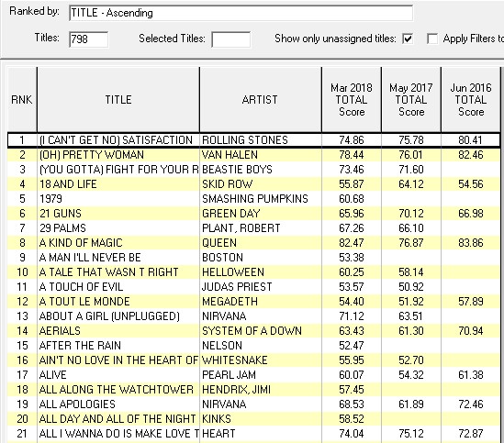Click the 82.47 score for Queen
The height and width of the screenshot is (443, 504).
352,243
